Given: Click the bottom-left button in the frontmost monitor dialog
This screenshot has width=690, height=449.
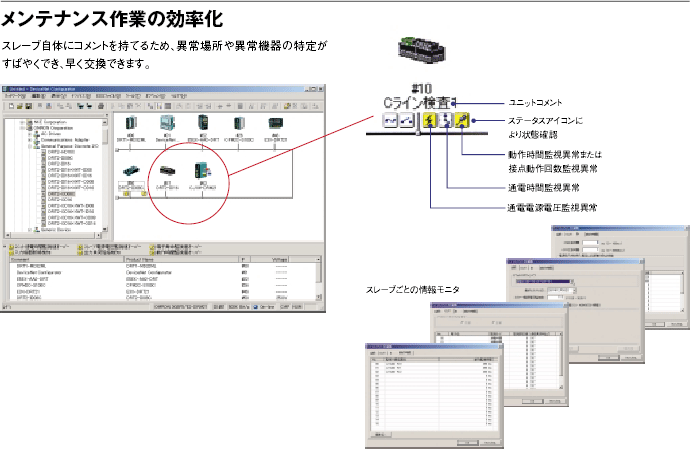Looking at the screenshot, I should point(380,434).
